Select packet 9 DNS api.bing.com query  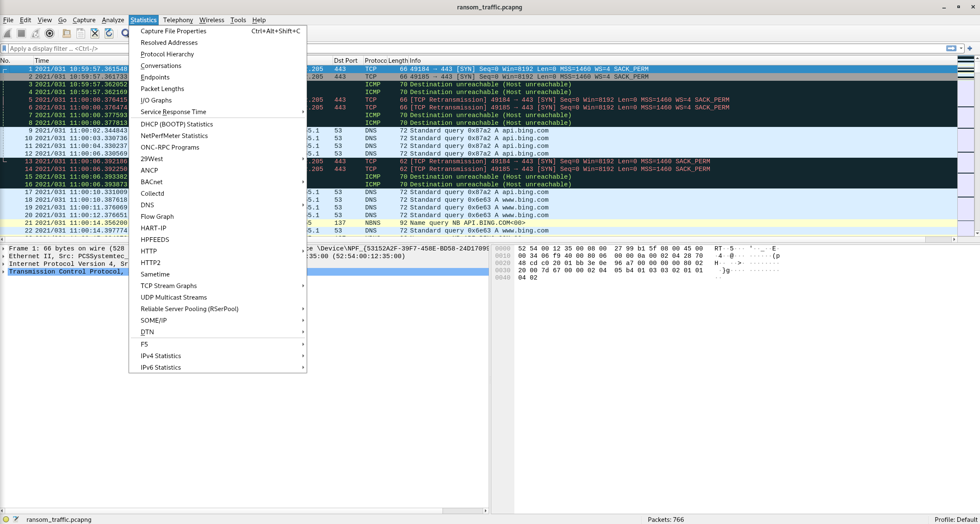(478, 130)
